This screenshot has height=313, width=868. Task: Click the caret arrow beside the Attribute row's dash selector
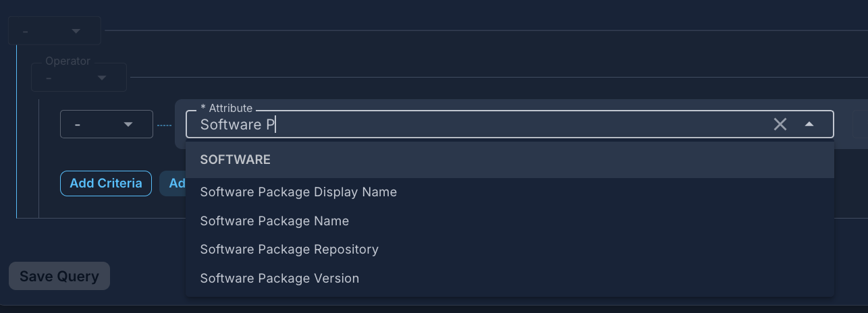pyautogui.click(x=128, y=125)
